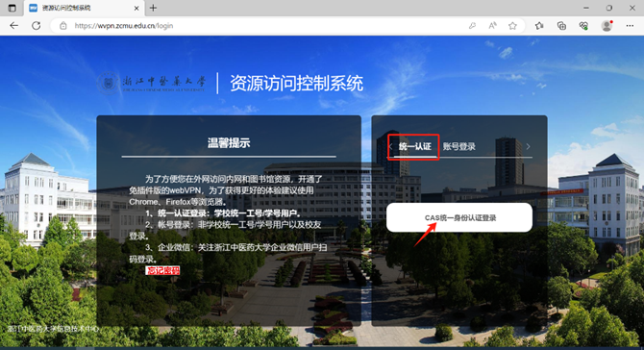
Task: Reload the page with the refresh icon
Action: tap(37, 25)
